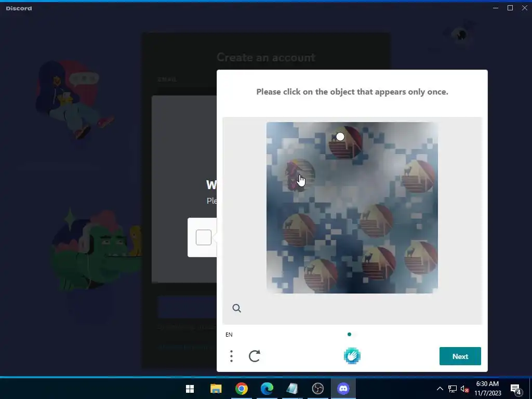Click the Discord title text in the title bar
This screenshot has height=399, width=532.
click(19, 8)
